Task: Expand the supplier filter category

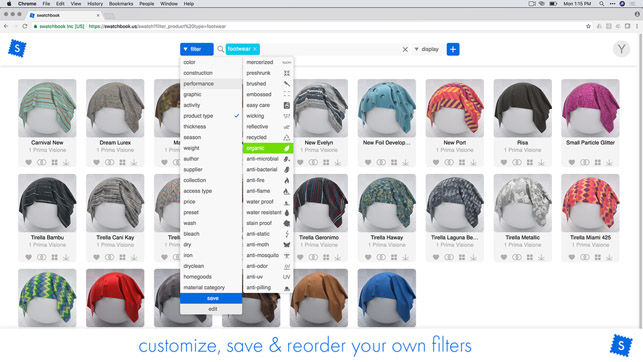Action: 211,169
